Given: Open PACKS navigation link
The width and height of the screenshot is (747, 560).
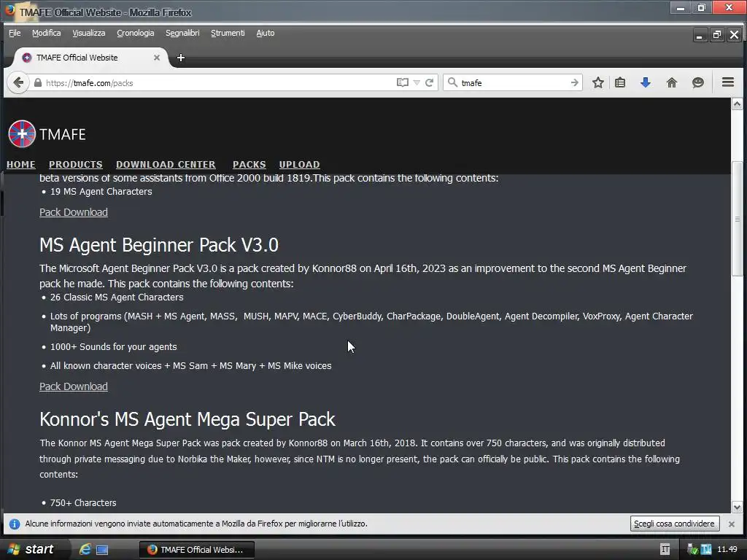Looking at the screenshot, I should click(249, 164).
